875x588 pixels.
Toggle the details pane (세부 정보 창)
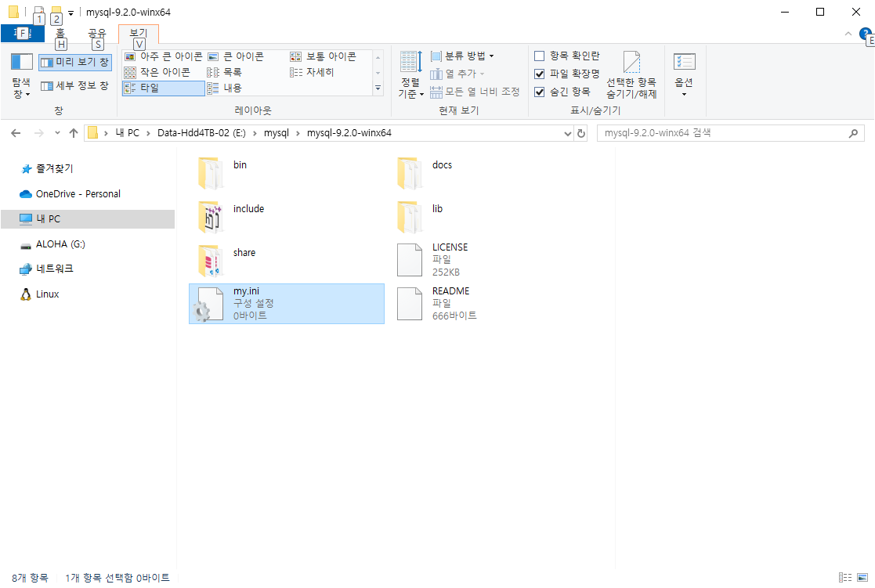pyautogui.click(x=75, y=85)
